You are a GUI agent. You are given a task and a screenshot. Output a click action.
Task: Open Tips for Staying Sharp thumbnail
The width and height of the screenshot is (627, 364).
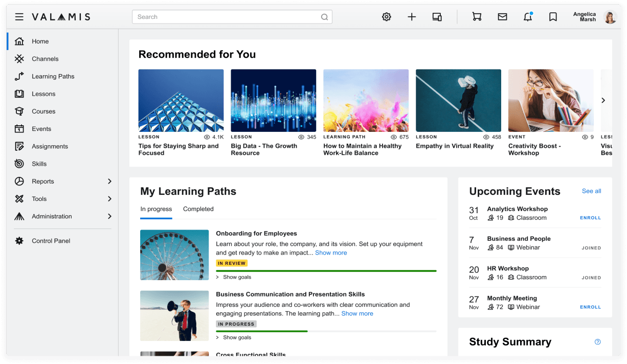[181, 101]
